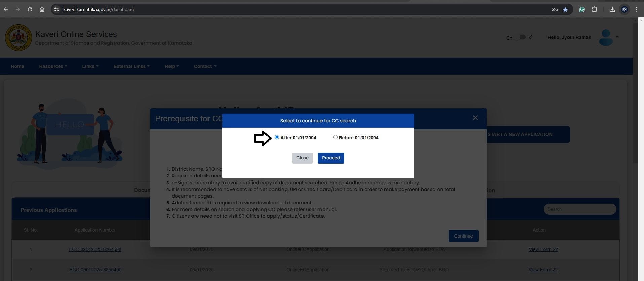Expand the External Links dropdown
This screenshot has width=644, height=281.
[131, 66]
